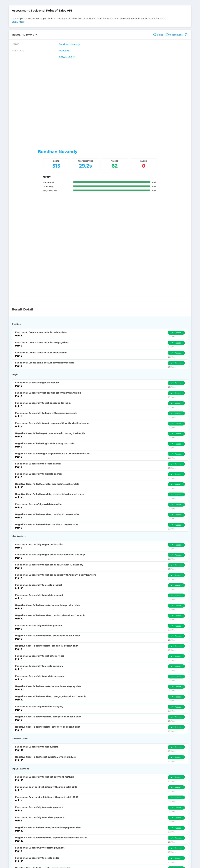Image resolution: width=200 pixels, height=868 pixels.
Task: Click row 'Succesfully to get product List with ID category'
Action: pyautogui.click(x=100, y=566)
